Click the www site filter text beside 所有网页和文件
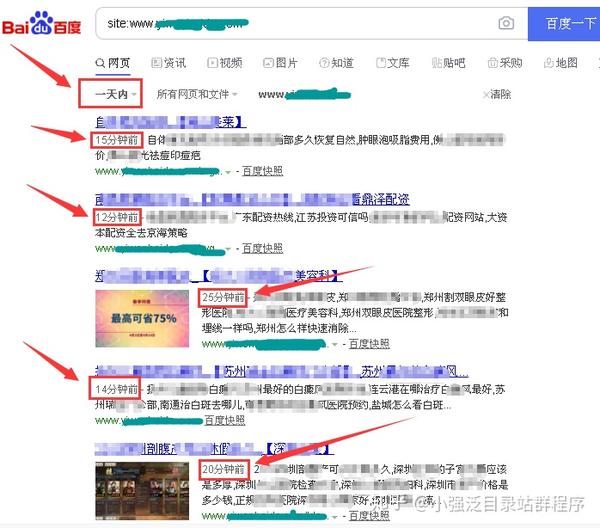Viewport: 600px width, 528px height. click(304, 94)
